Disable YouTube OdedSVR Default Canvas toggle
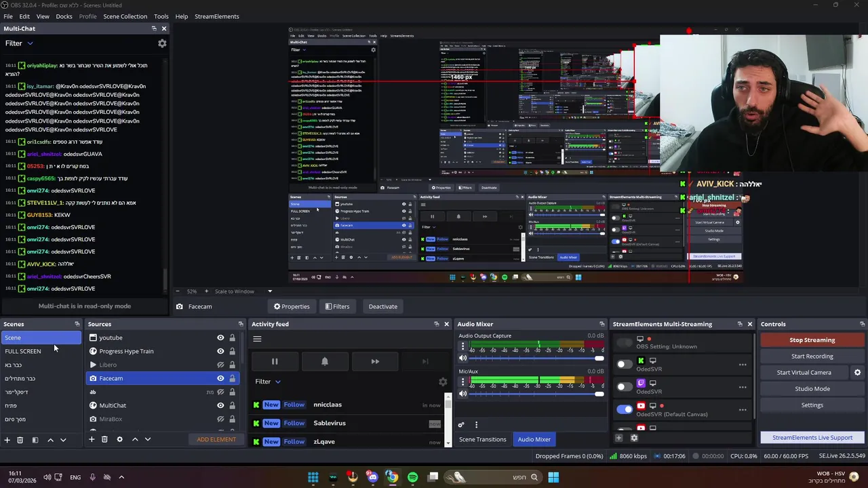Viewport: 868px width, 488px height. tap(624, 409)
